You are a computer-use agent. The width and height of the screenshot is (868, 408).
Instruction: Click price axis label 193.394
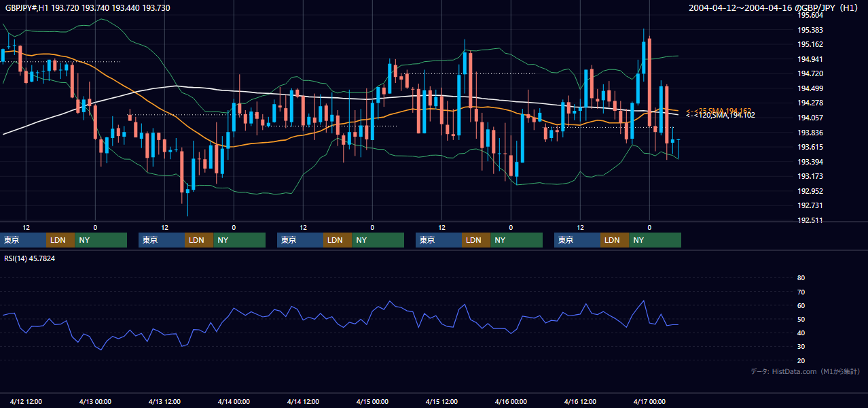[810, 162]
